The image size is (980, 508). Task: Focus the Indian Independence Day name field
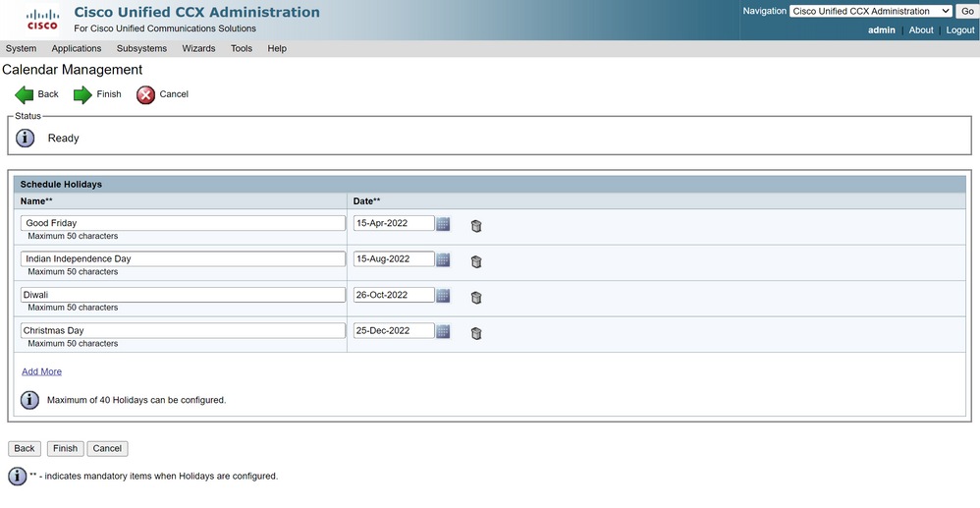[183, 259]
